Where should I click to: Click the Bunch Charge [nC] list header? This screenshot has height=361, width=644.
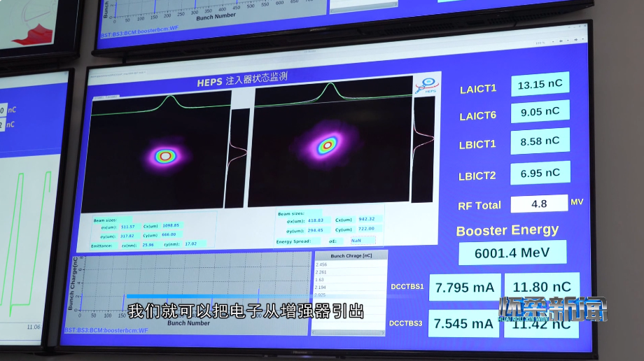pos(348,256)
